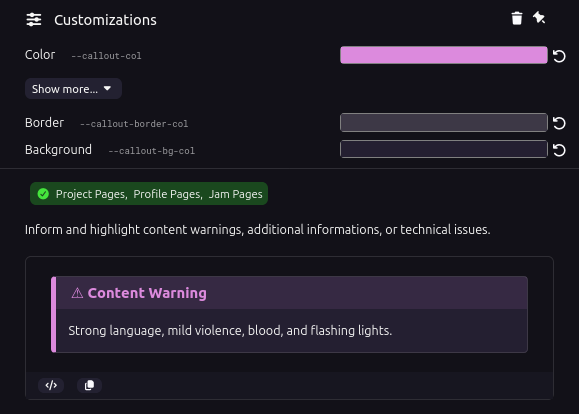The height and width of the screenshot is (414, 579).
Task: Click the Content Warning callout title
Action: pos(147,293)
